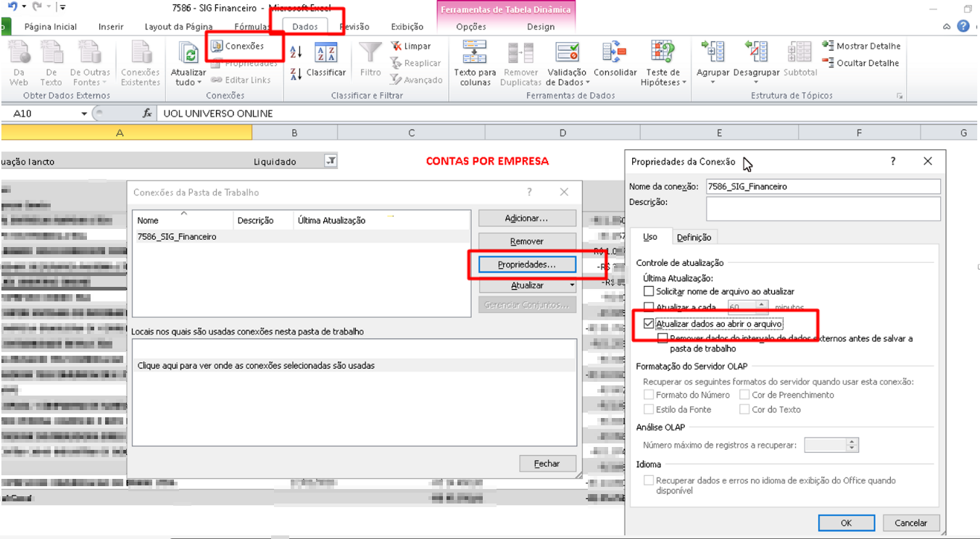Select the Definição tab in properties dialog
Image resolution: width=980 pixels, height=539 pixels.
(x=694, y=237)
